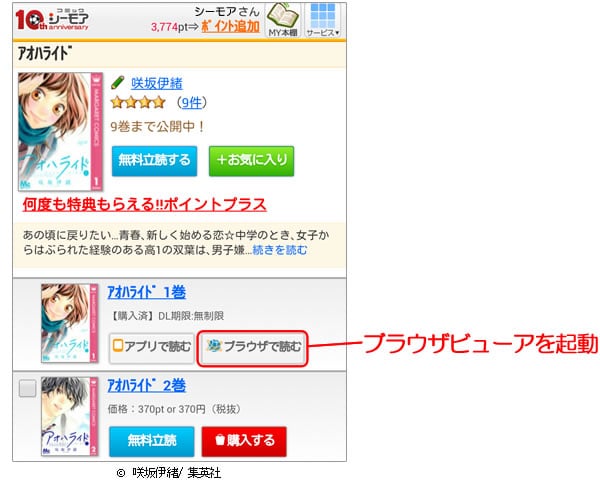600x483 pixels.
Task: Click the star rating icons
Action: (138, 103)
